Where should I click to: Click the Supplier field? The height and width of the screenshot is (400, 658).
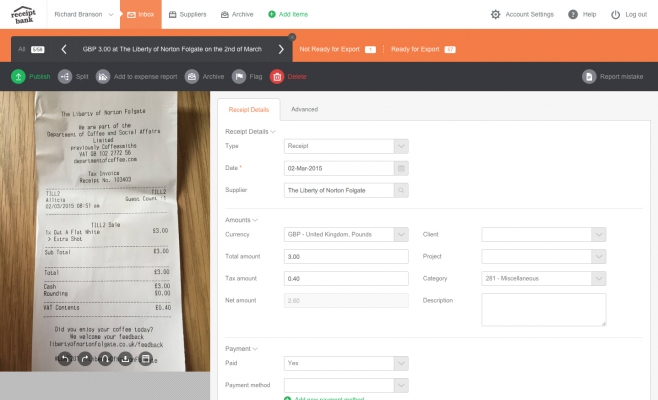click(x=339, y=190)
